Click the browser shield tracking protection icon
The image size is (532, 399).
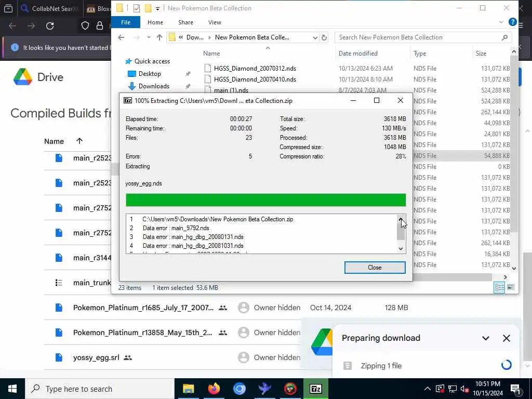point(85,26)
